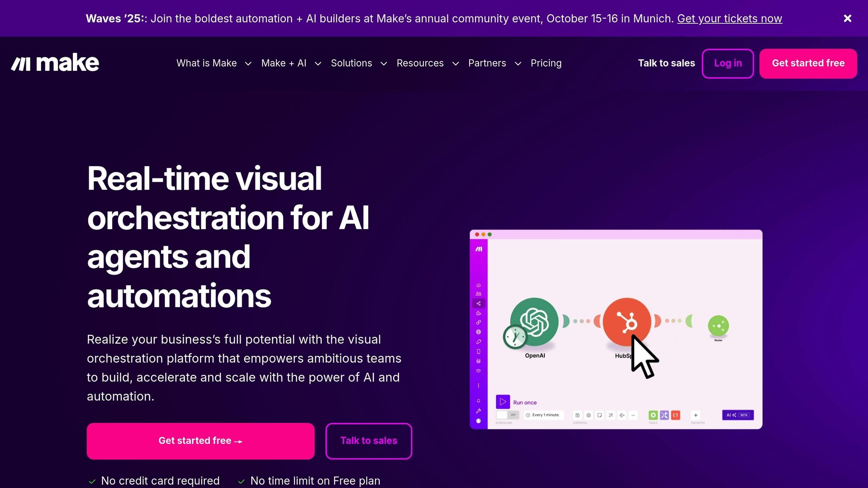Toggle the scheduling OFF switch

tap(507, 415)
